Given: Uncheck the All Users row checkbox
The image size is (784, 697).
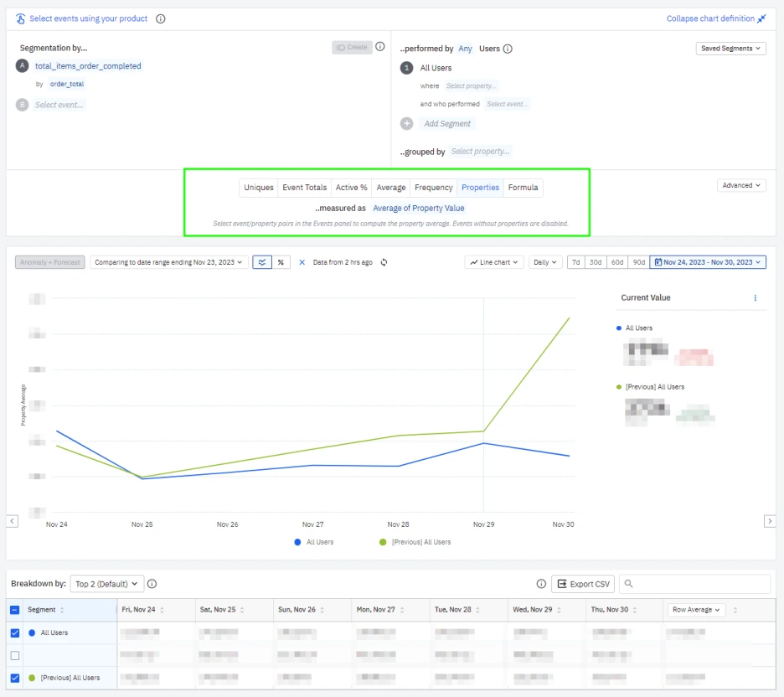Looking at the screenshot, I should (15, 633).
